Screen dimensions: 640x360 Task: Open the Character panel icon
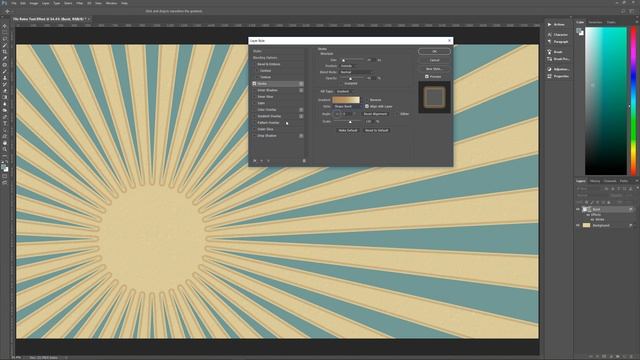pyautogui.click(x=549, y=35)
